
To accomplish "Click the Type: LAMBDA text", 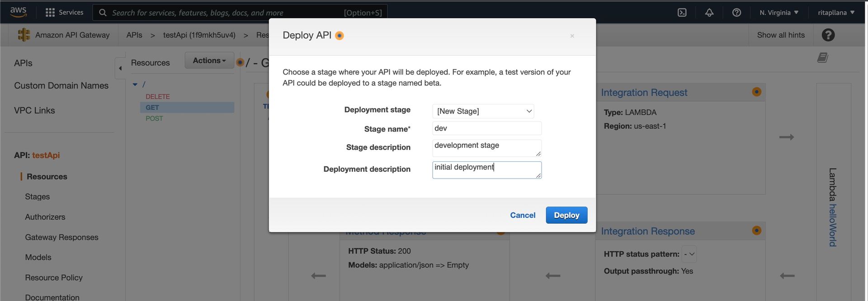I will [630, 112].
